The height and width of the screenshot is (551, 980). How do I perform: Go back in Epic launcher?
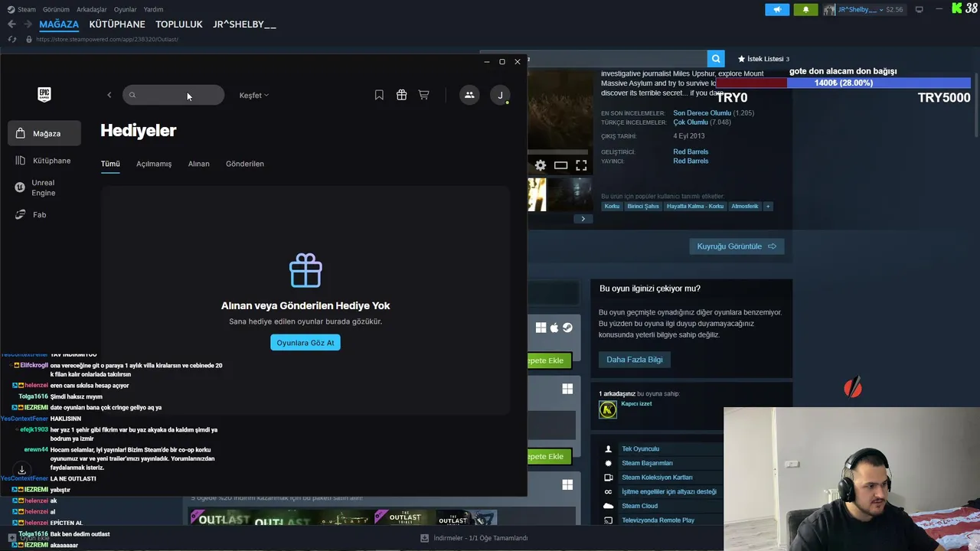tap(109, 95)
